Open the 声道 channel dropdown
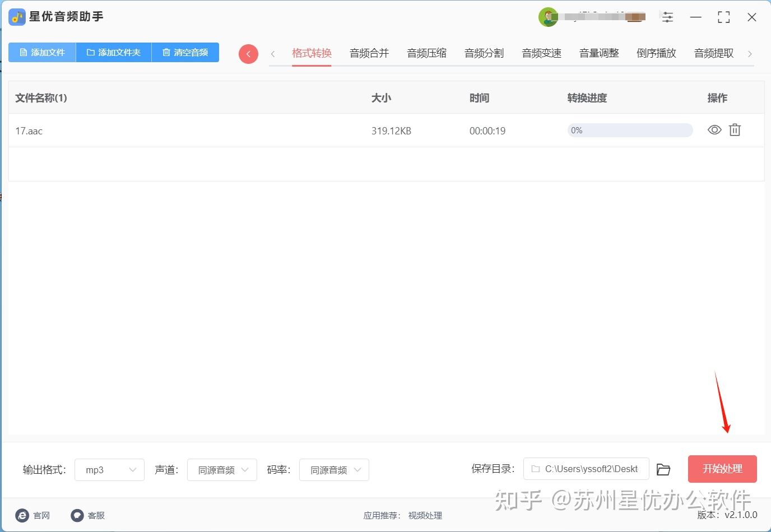Image resolution: width=771 pixels, height=532 pixels. [x=222, y=470]
